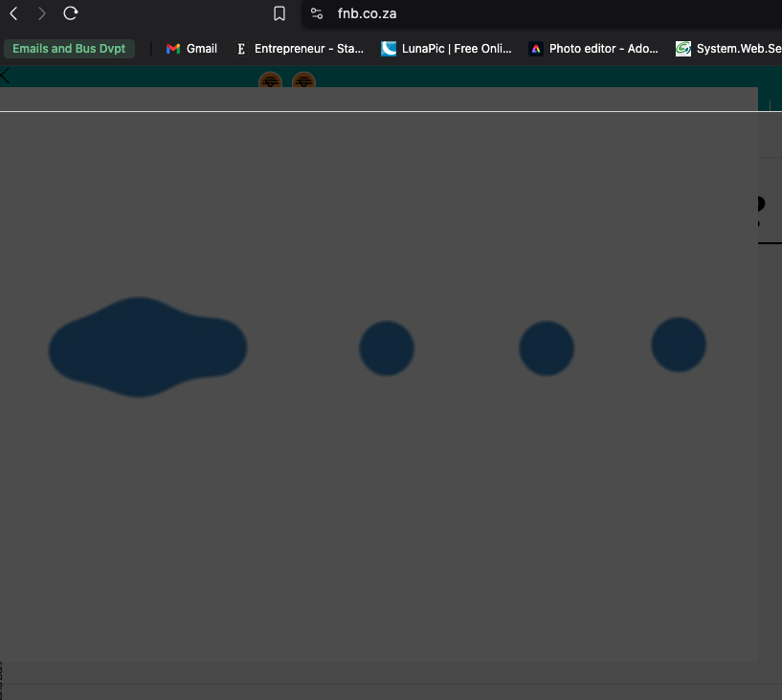Open site settings icon beside the URL
The width and height of the screenshot is (782, 700).
317,13
